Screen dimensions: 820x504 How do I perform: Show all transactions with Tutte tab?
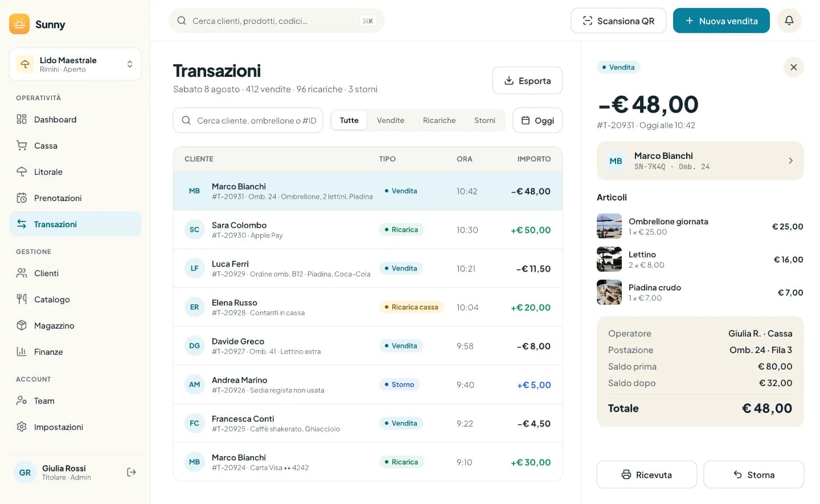pos(349,120)
